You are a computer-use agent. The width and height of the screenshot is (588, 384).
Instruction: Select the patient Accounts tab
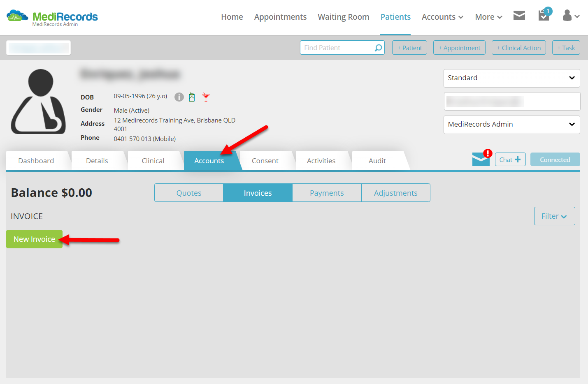click(209, 161)
